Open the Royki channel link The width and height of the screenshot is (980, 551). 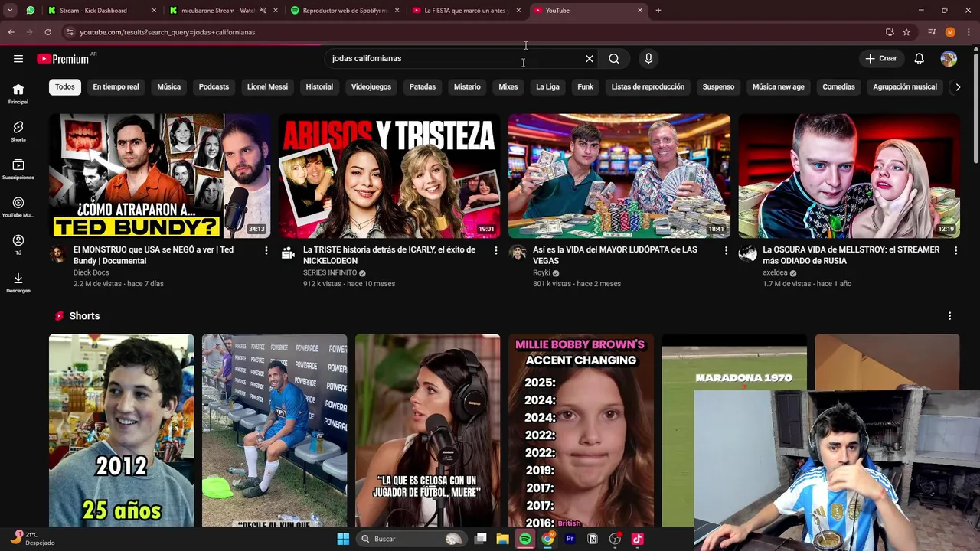point(542,272)
